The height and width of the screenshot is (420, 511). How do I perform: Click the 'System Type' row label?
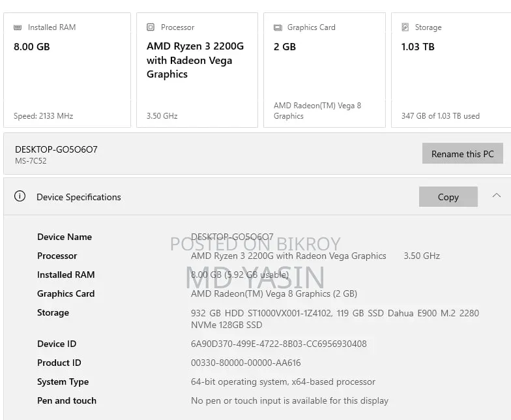[x=63, y=382]
